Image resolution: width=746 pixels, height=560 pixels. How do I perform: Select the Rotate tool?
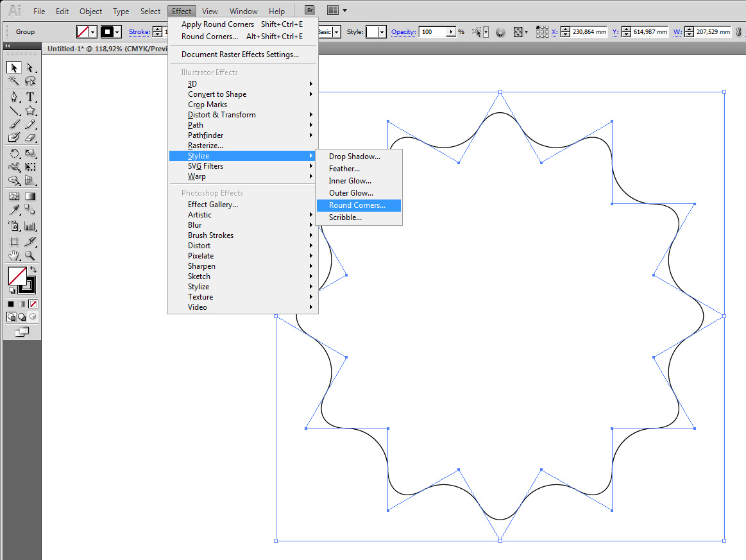pos(14,153)
